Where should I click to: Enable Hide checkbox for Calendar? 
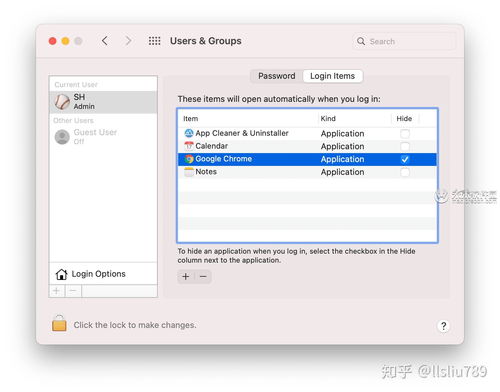pos(405,146)
